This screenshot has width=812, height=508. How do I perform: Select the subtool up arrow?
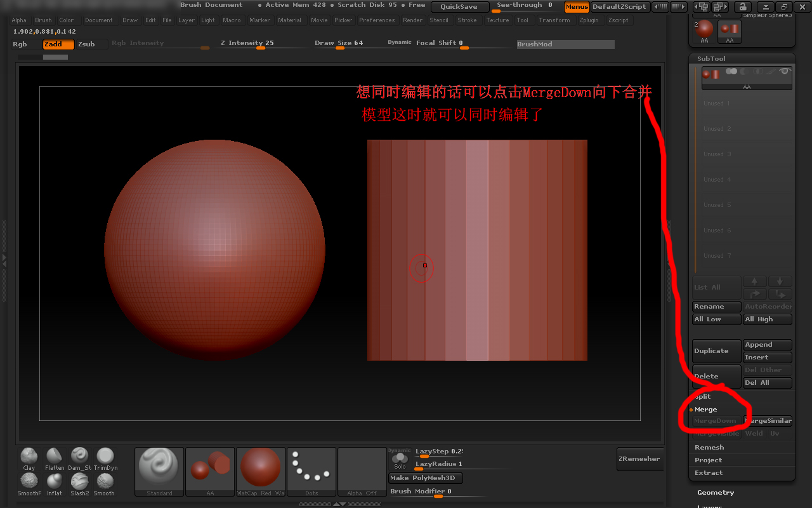pyautogui.click(x=755, y=281)
